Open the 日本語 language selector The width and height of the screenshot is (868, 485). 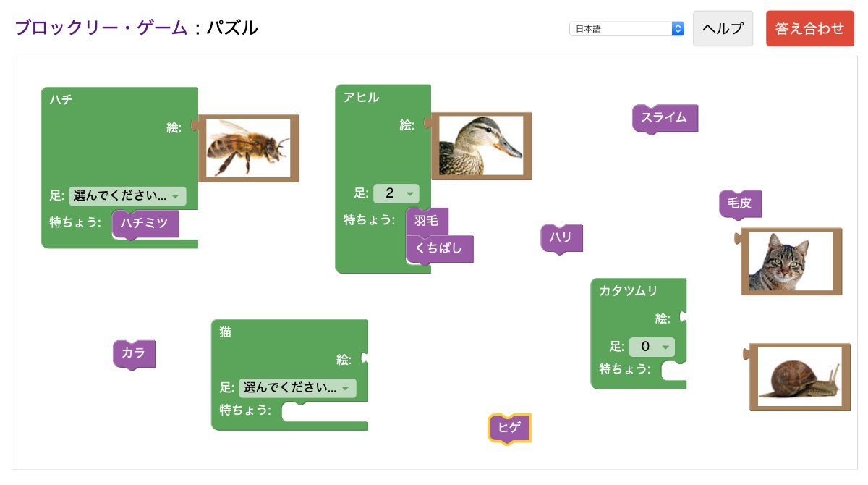[626, 28]
